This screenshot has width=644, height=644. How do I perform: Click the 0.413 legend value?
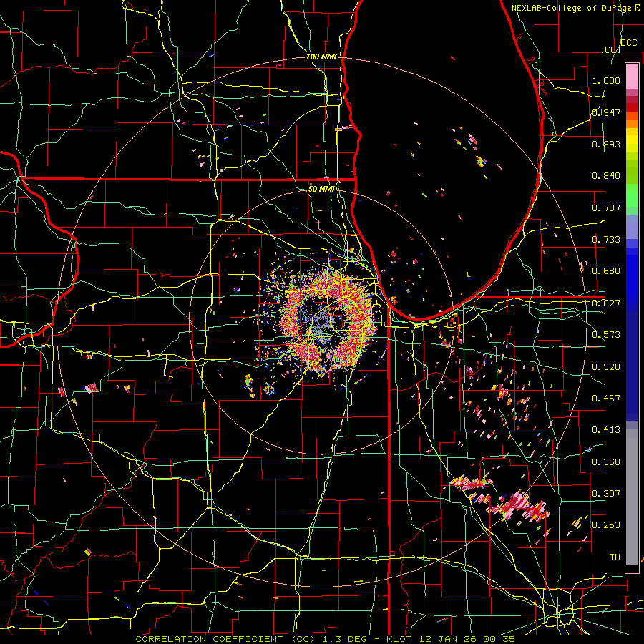pos(606,430)
